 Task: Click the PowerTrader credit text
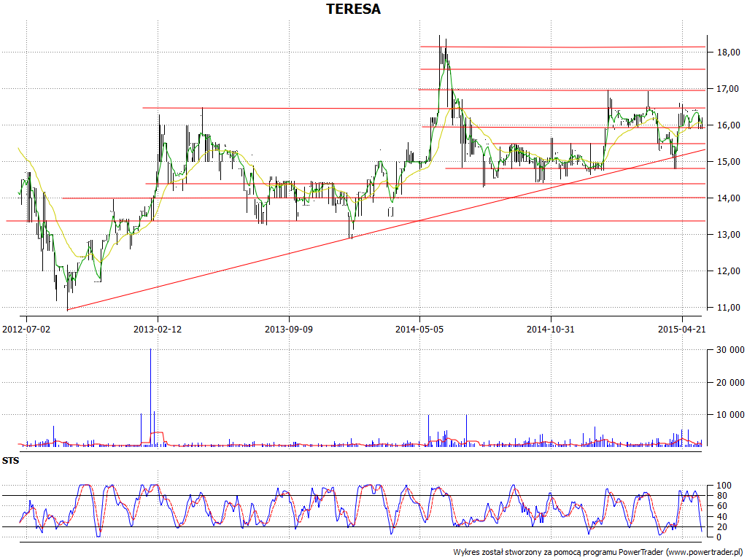599,553
